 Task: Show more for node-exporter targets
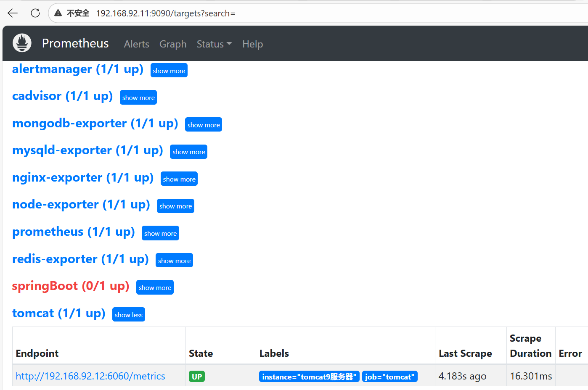(x=175, y=206)
